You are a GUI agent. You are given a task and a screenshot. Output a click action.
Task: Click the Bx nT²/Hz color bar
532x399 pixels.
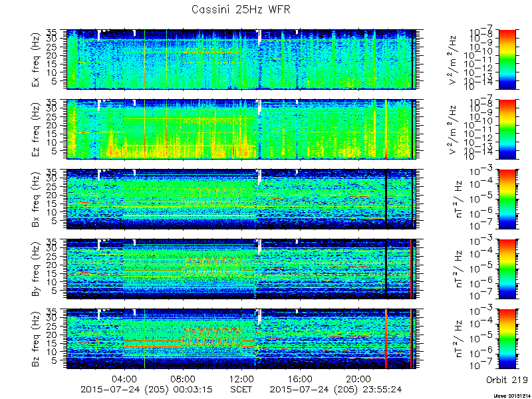[507, 199]
